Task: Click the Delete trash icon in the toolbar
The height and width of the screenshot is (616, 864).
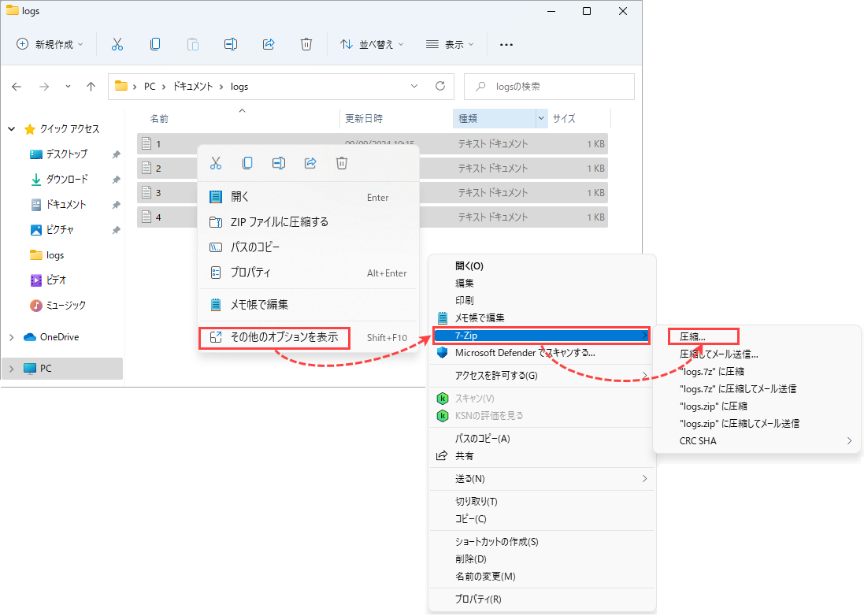Action: click(x=306, y=44)
